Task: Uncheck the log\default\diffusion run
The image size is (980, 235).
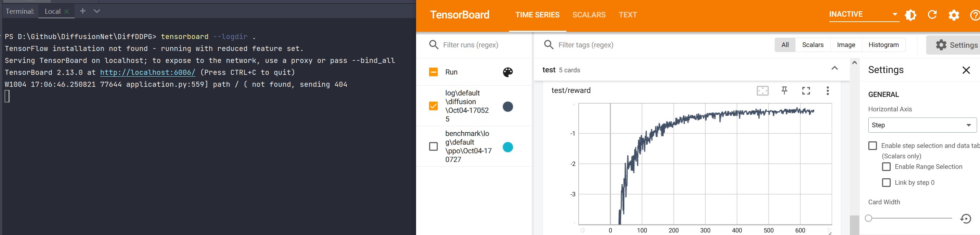Action: (433, 106)
